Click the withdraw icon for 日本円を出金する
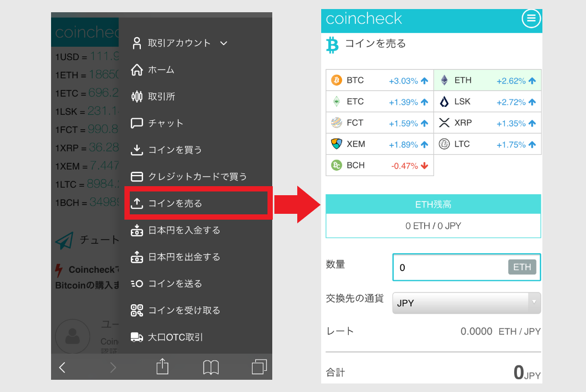 pyautogui.click(x=137, y=257)
